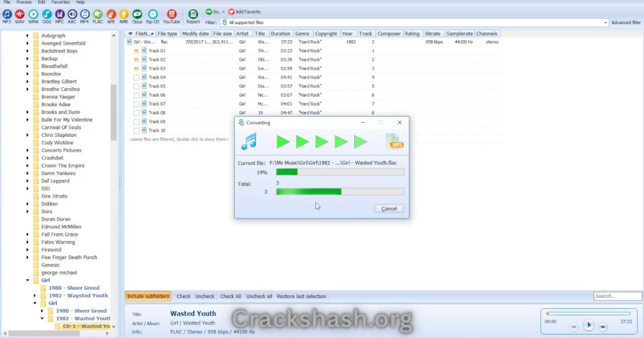Viewport: 644px width, 338px height.
Task: Play the Wasted Youth track
Action: [589, 325]
